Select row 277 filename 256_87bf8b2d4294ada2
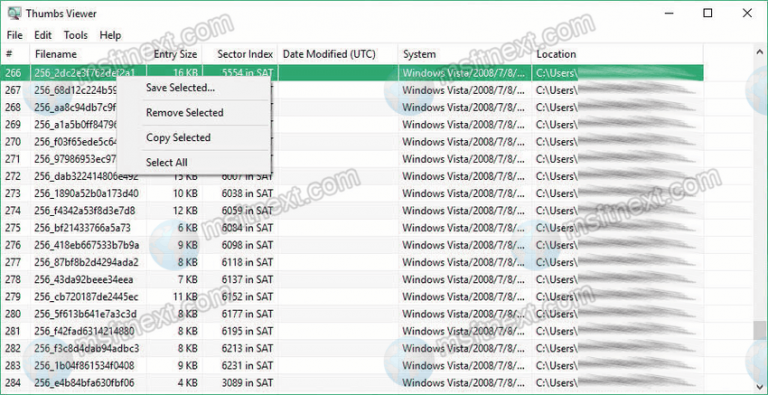This screenshot has width=768, height=395. [87, 262]
